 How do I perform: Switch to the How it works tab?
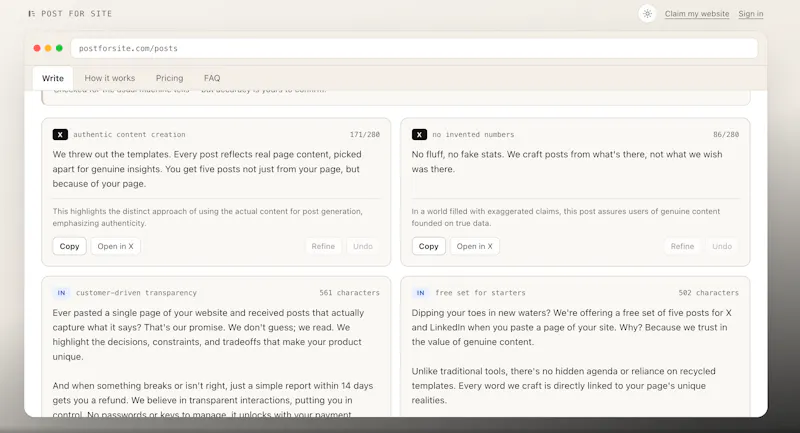tap(110, 78)
